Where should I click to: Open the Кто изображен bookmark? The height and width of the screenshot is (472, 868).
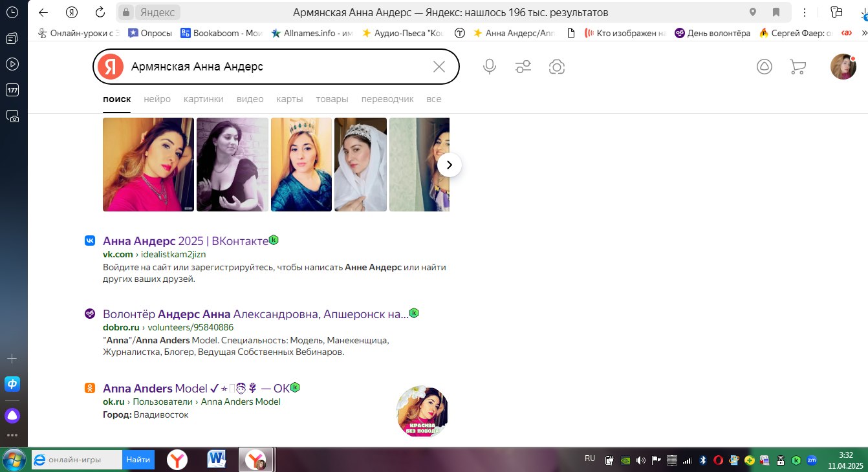click(x=625, y=33)
